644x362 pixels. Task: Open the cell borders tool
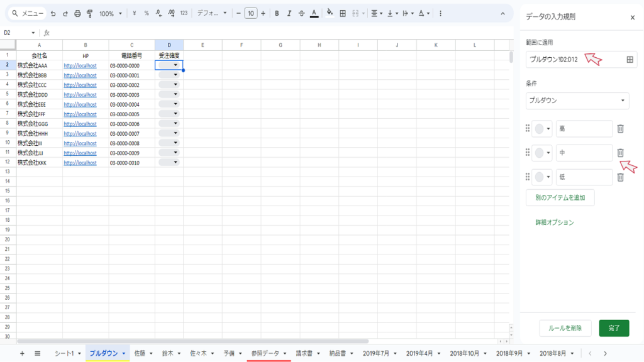(x=342, y=13)
